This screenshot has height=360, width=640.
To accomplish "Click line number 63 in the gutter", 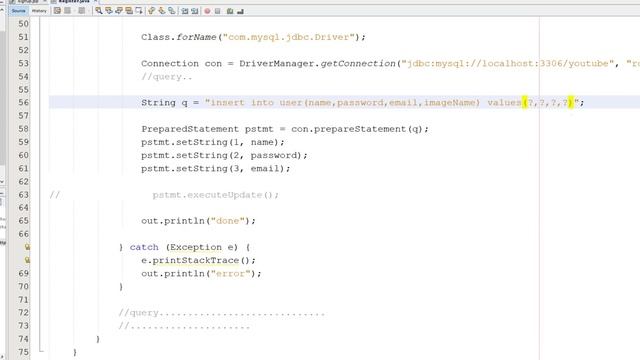I will 24,195.
